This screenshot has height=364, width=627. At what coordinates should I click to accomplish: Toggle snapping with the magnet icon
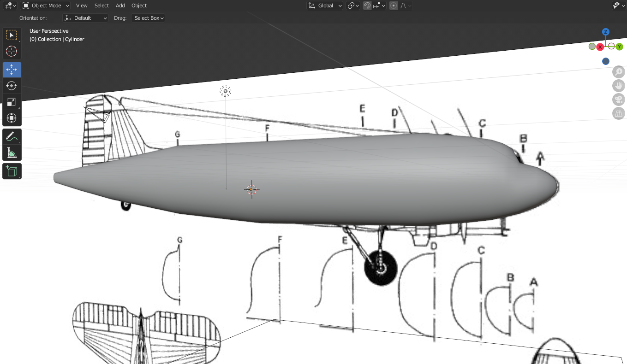[367, 6]
